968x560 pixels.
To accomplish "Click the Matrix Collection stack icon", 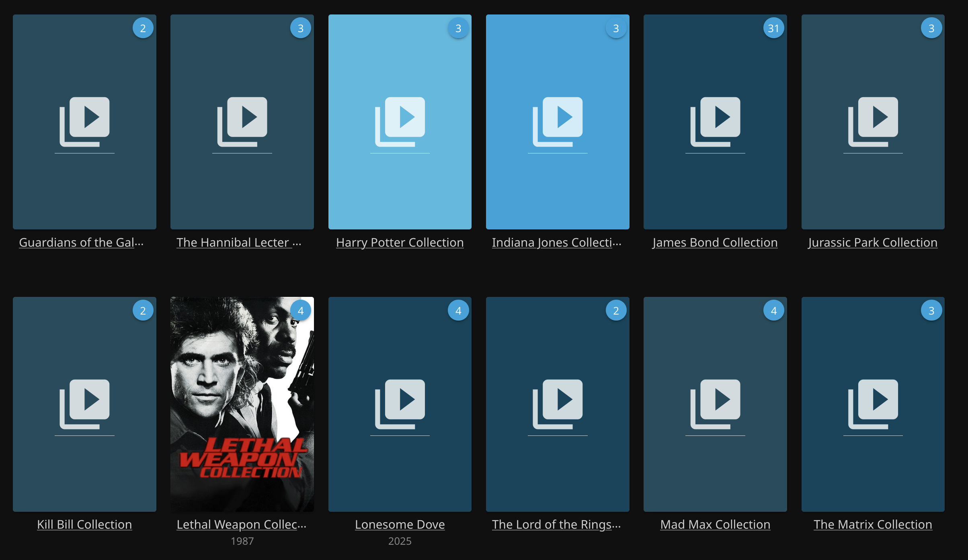I will pos(873,404).
